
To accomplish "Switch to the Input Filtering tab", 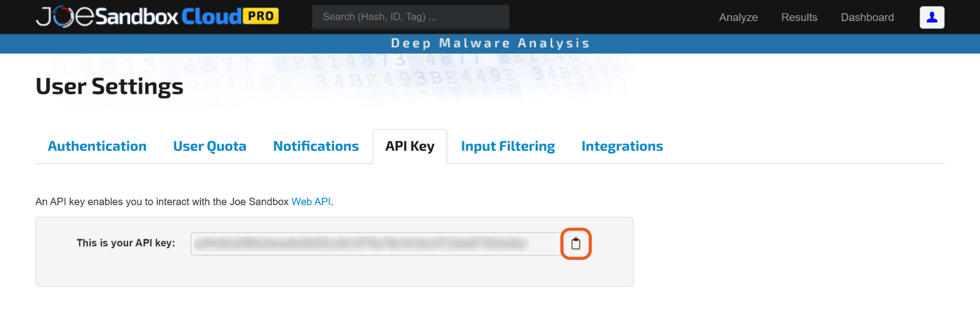I will [x=508, y=146].
